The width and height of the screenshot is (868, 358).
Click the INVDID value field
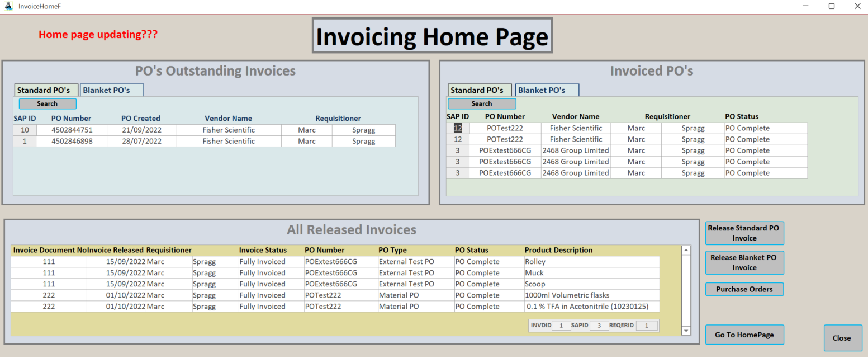point(561,325)
